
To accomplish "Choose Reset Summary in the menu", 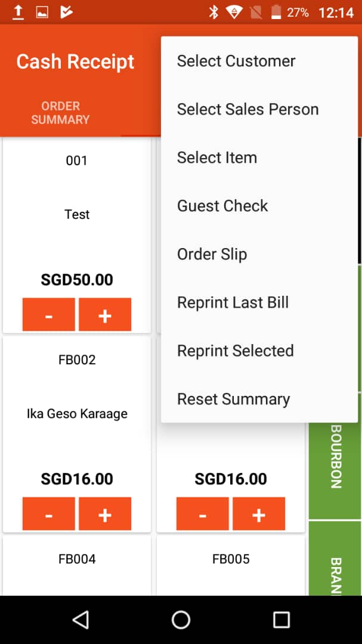I will pyautogui.click(x=233, y=399).
